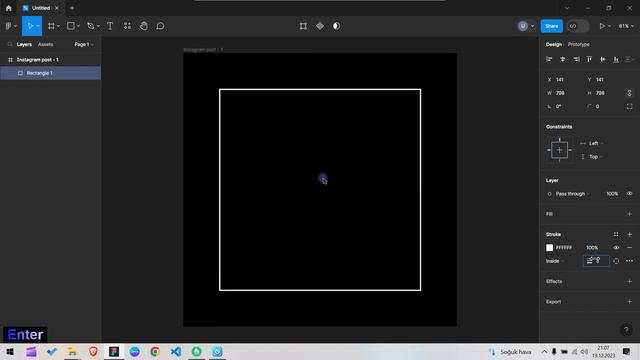Open Frame tool options dropdown arrow
Image resolution: width=640 pixels, height=360 pixels.
[x=58, y=26]
